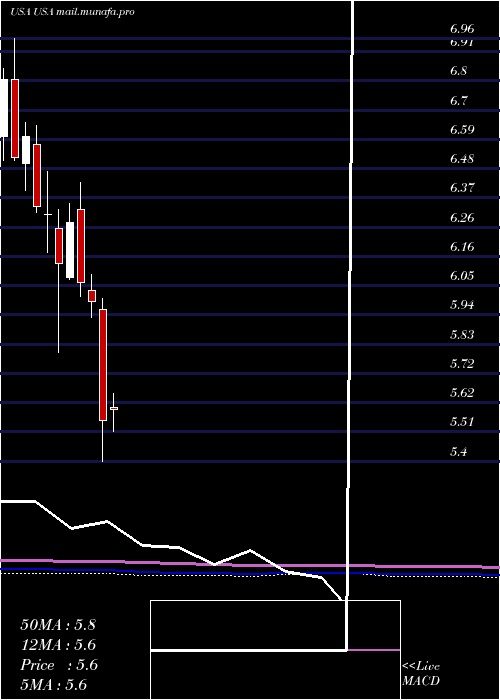Click the 6.26 price axis label
Image resolution: width=500 pixels, height=700 pixels.
click(462, 217)
